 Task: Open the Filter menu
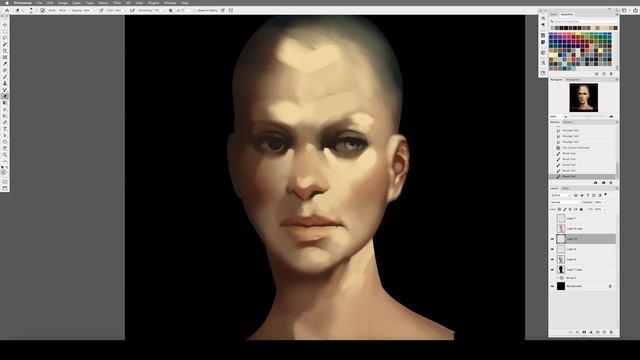[117, 3]
